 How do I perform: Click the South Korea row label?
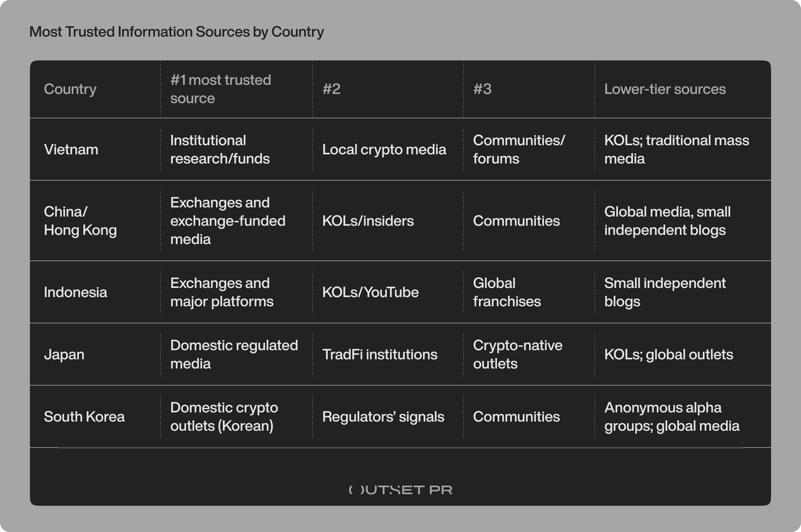click(x=84, y=417)
